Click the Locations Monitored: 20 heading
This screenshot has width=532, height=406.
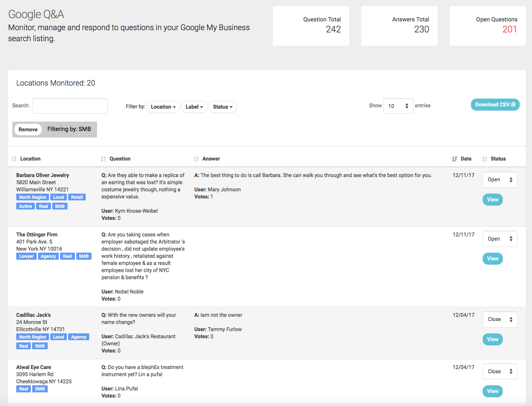tap(56, 83)
